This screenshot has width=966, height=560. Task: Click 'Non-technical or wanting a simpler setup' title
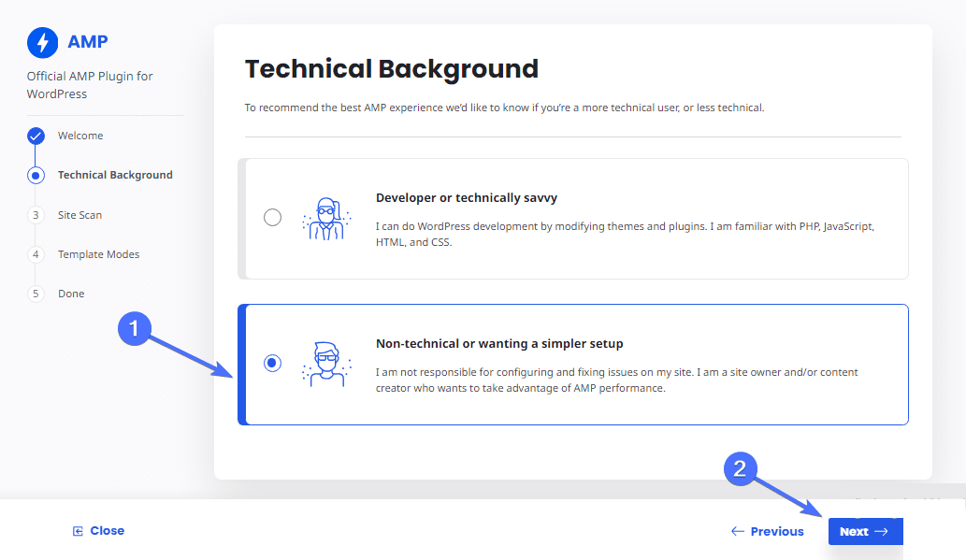point(499,344)
